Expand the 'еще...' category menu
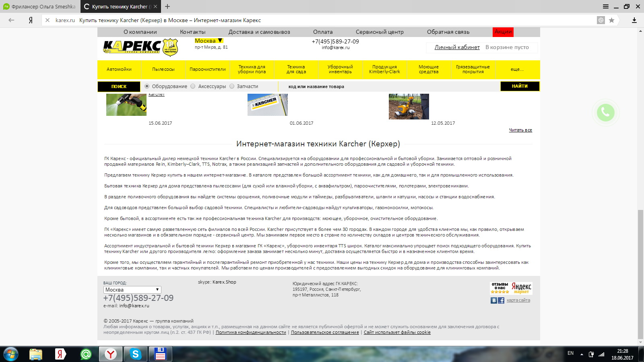This screenshot has height=362, width=644. [x=517, y=69]
